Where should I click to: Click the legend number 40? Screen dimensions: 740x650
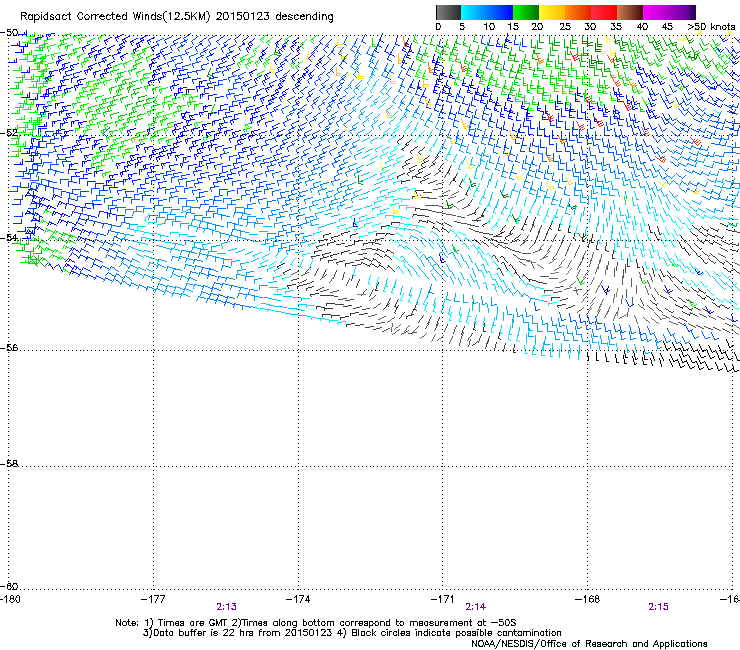point(642,27)
